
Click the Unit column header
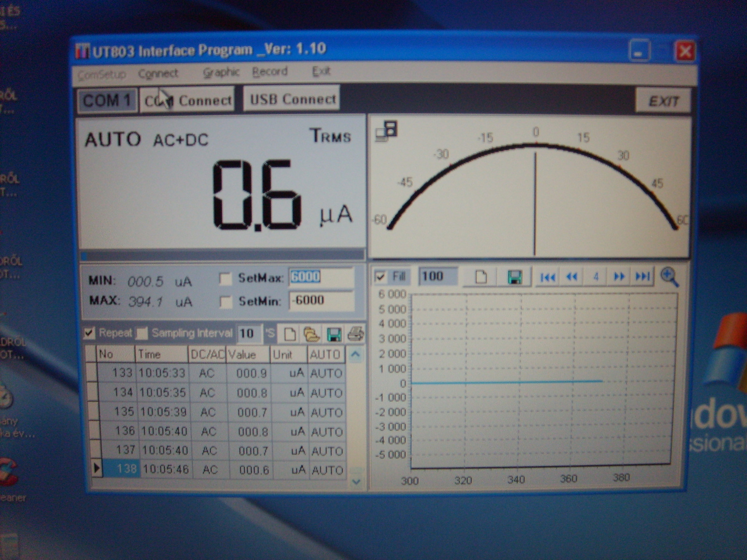(289, 354)
